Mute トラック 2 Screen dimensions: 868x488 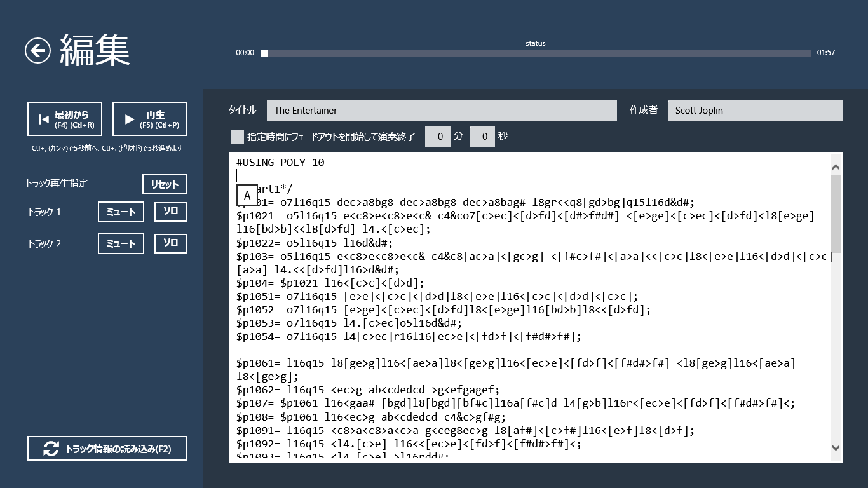(121, 243)
